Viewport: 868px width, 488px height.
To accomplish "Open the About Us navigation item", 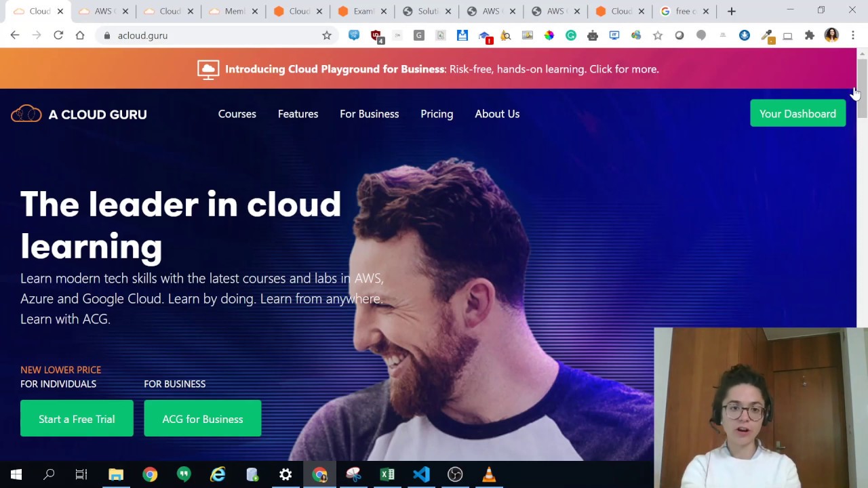I will [497, 114].
